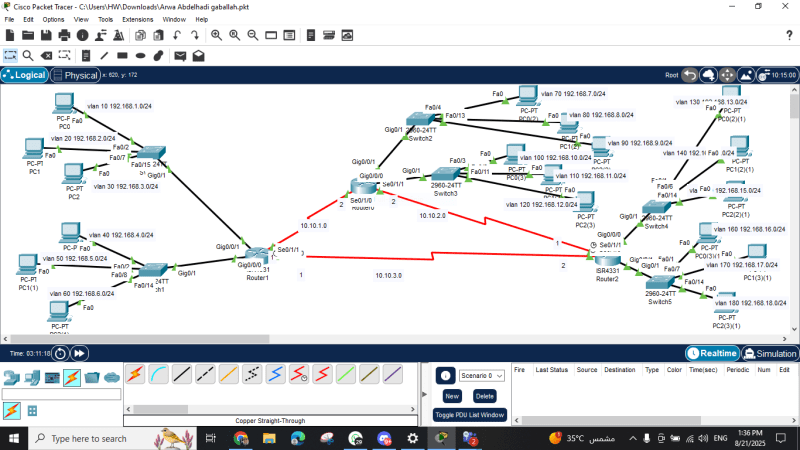Open Settings gear on taskbar
Viewport: 800px width, 450px height.
coord(412,438)
